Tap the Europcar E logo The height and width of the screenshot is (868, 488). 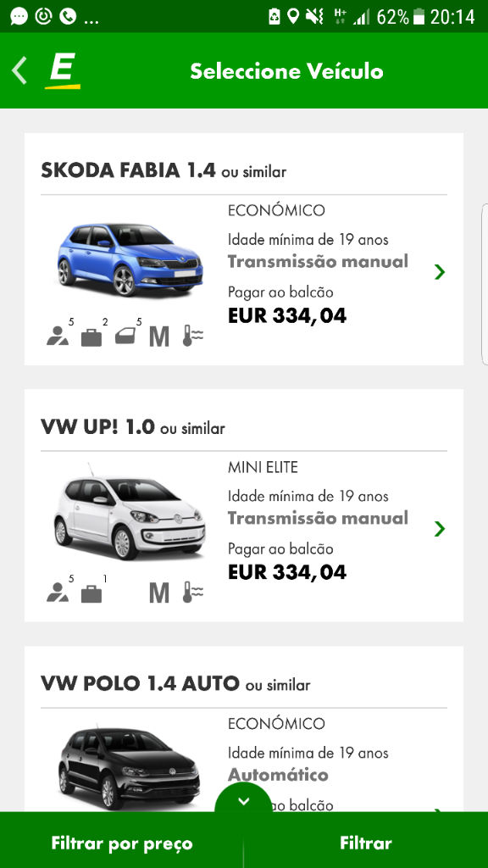(x=63, y=71)
